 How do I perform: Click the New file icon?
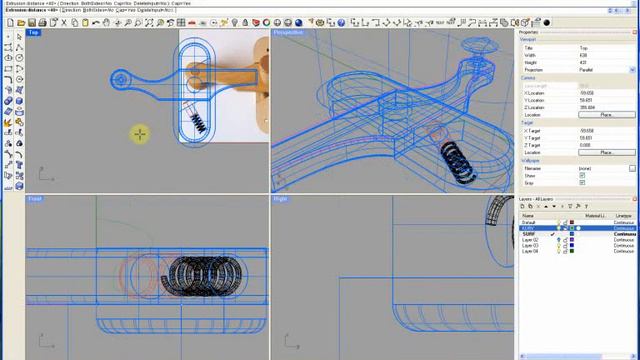pyautogui.click(x=10, y=23)
